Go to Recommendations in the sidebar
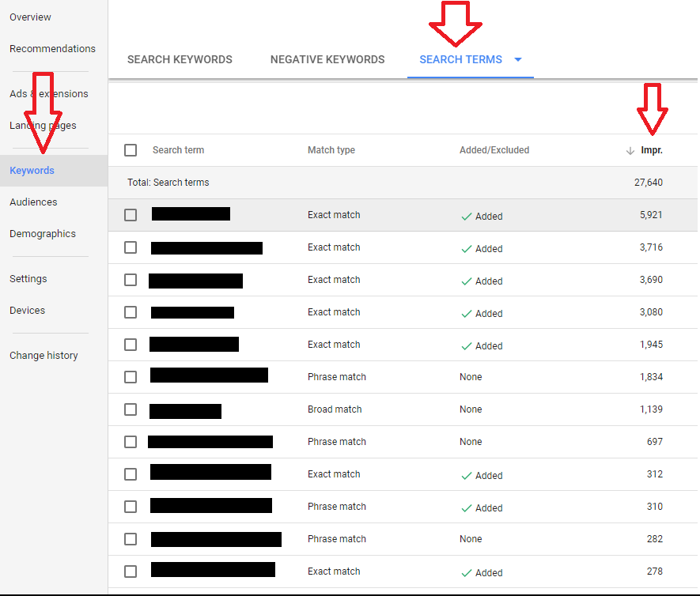Viewport: 700px width, 596px height. pos(52,48)
